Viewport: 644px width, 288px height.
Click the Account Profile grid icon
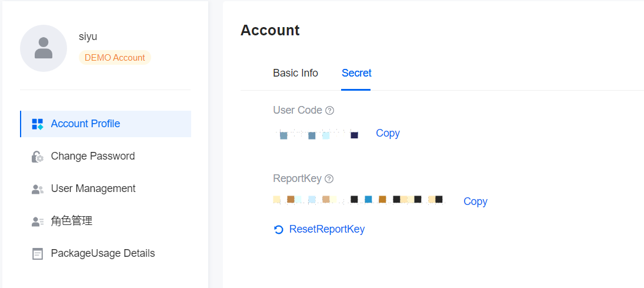38,124
